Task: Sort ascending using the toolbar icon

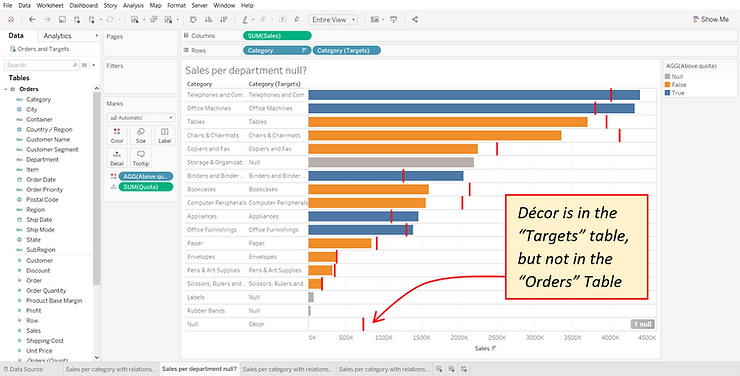Action: click(x=208, y=19)
